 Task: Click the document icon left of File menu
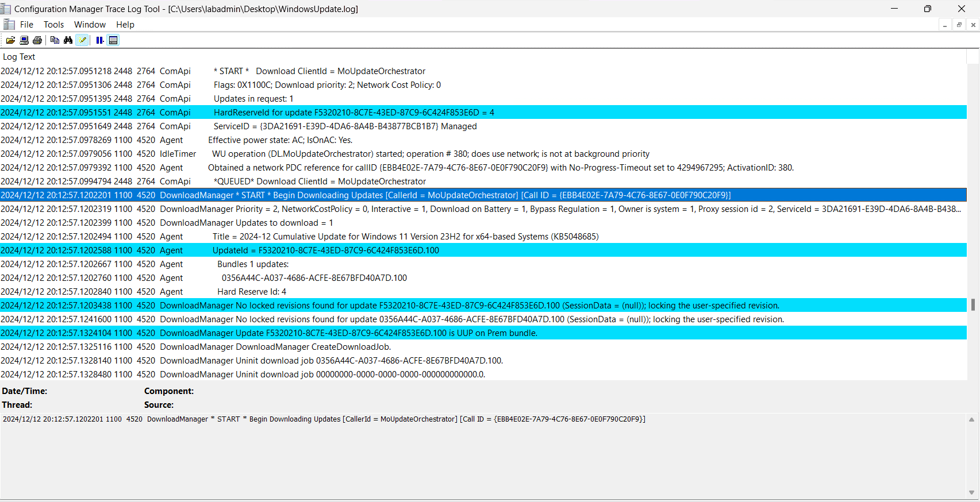(x=9, y=25)
